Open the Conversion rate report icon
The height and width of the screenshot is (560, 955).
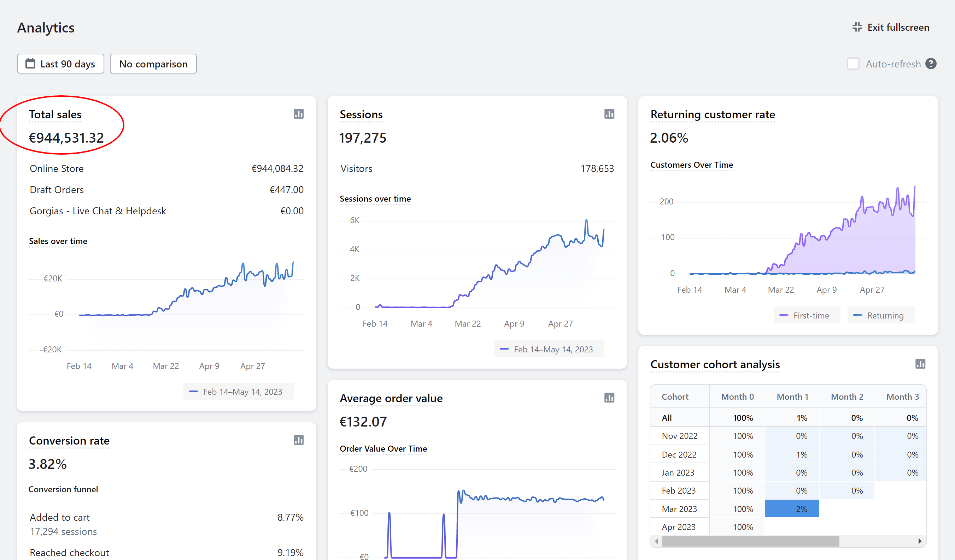click(x=299, y=440)
